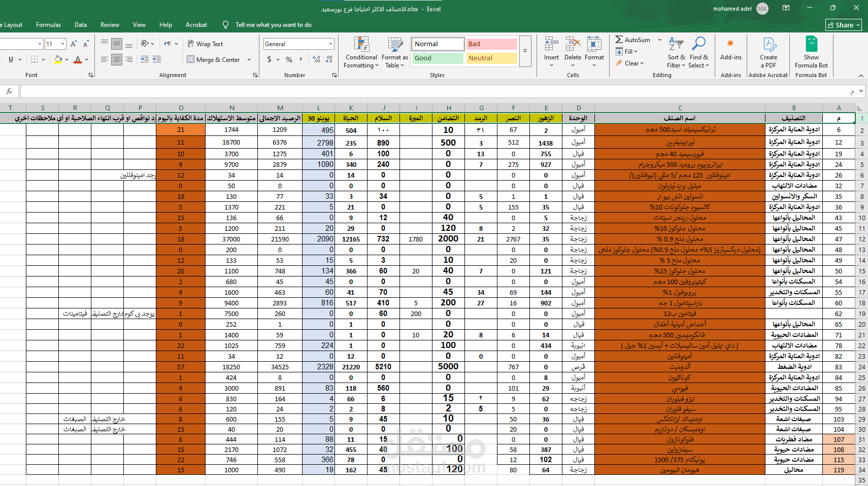868x486 pixels.
Task: Click Show Formula Bot
Action: pos(811,52)
